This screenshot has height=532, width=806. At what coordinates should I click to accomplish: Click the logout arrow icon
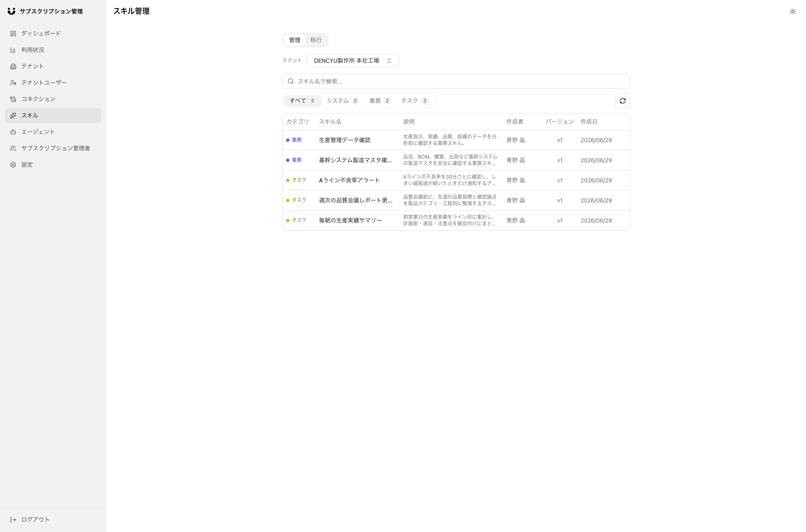coord(13,520)
